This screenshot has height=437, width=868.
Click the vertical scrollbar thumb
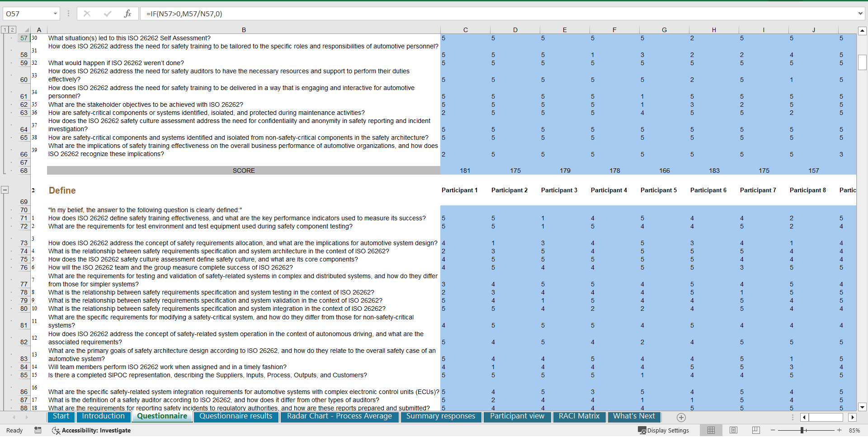(x=862, y=62)
